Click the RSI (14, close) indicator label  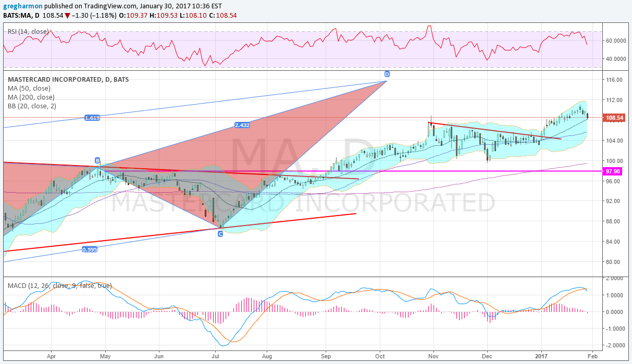point(28,32)
